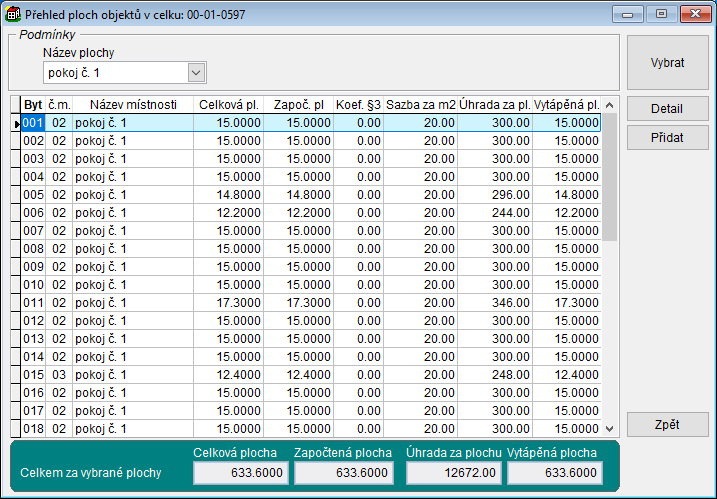Click the Název místnosti column header
This screenshot has height=499, width=717.
click(132, 104)
